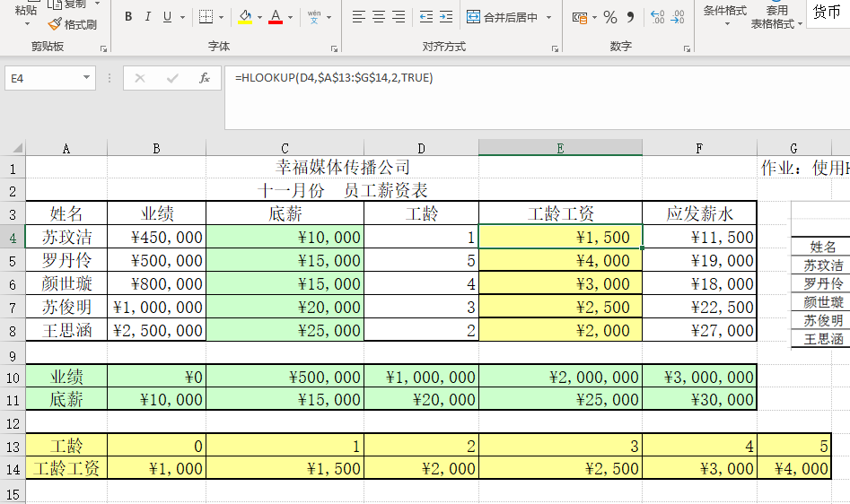Select the 工龄工资 header cell in row 3

tap(560, 213)
